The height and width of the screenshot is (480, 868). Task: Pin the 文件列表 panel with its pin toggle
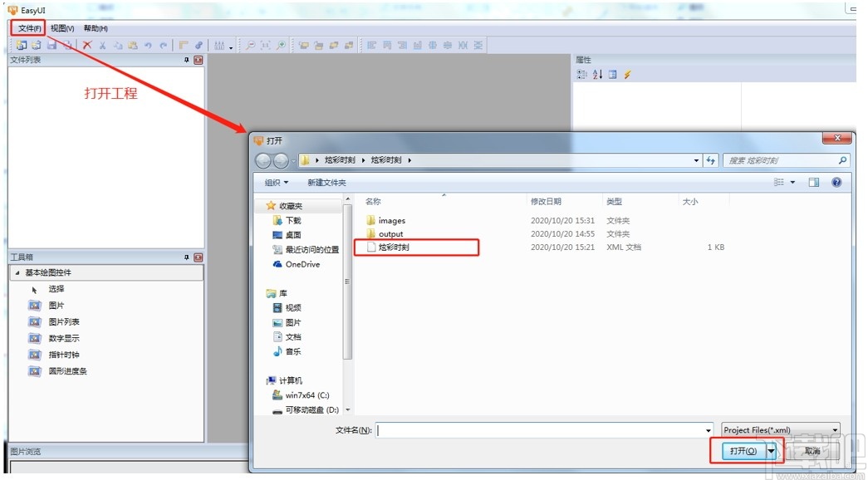(x=187, y=59)
